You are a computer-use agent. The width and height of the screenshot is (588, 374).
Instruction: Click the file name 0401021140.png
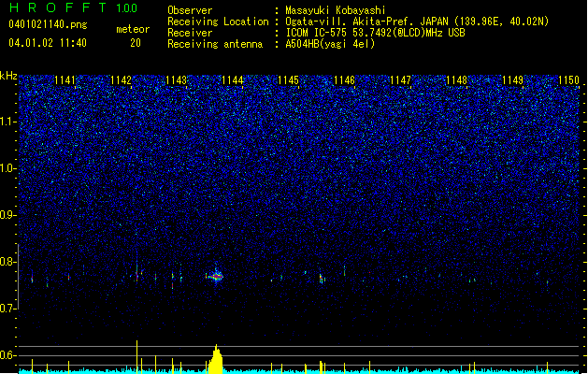coord(48,24)
